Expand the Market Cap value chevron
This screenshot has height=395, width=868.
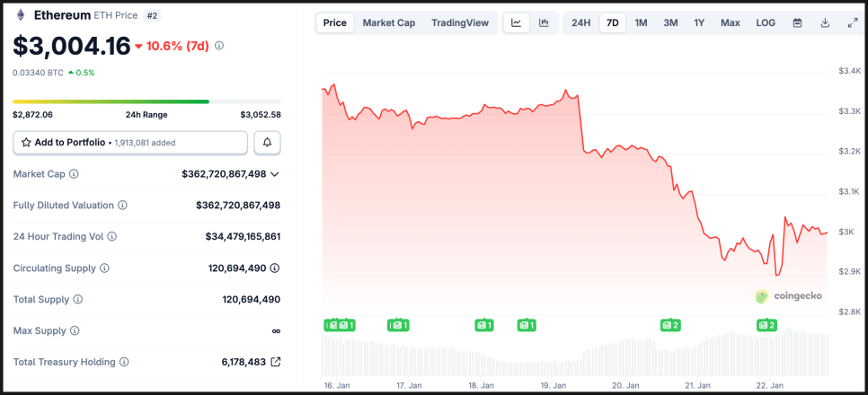tap(275, 174)
